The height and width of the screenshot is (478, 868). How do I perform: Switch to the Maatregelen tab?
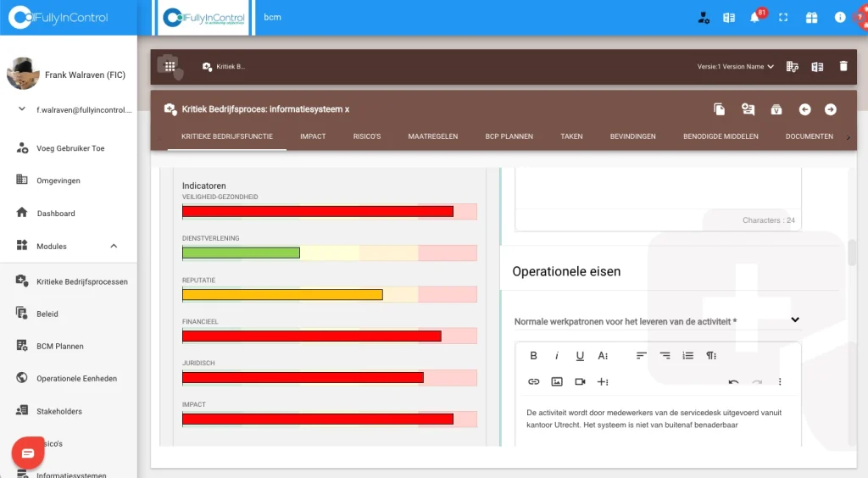(433, 136)
